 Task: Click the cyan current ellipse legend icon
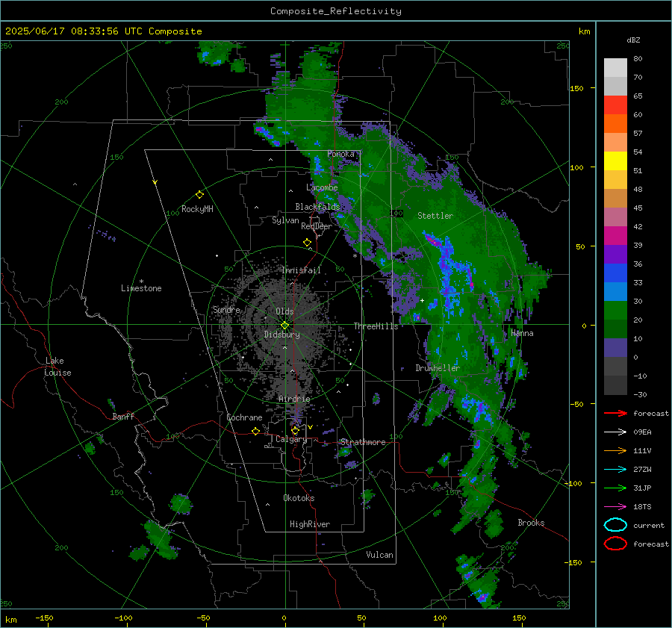(615, 525)
